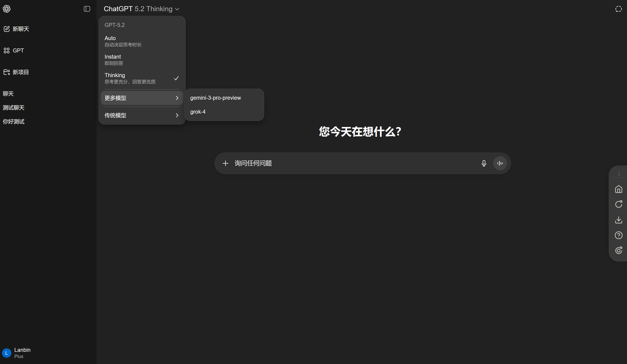Open the GPT grid icon

(7, 50)
